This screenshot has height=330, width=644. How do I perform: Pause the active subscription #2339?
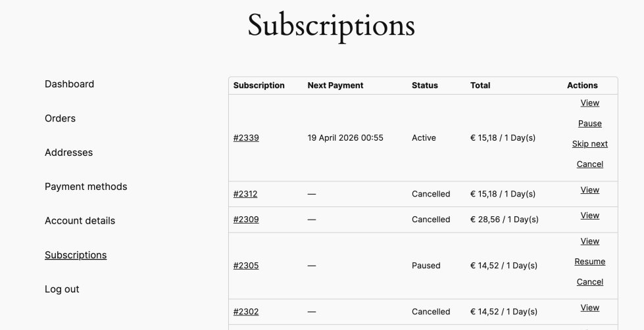[590, 124]
